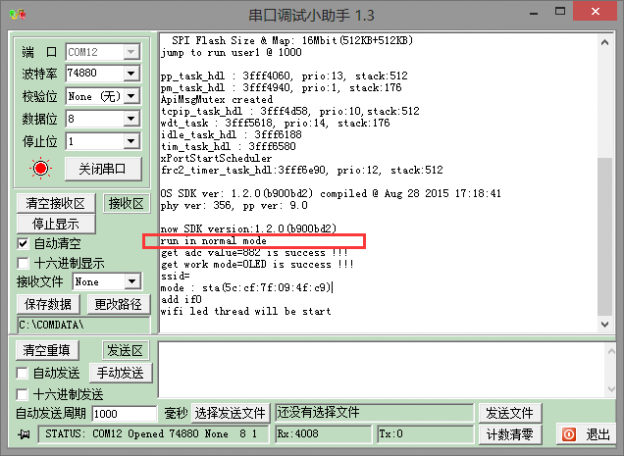
Task: Open the 接收文件 None dropdown
Action: tap(132, 282)
